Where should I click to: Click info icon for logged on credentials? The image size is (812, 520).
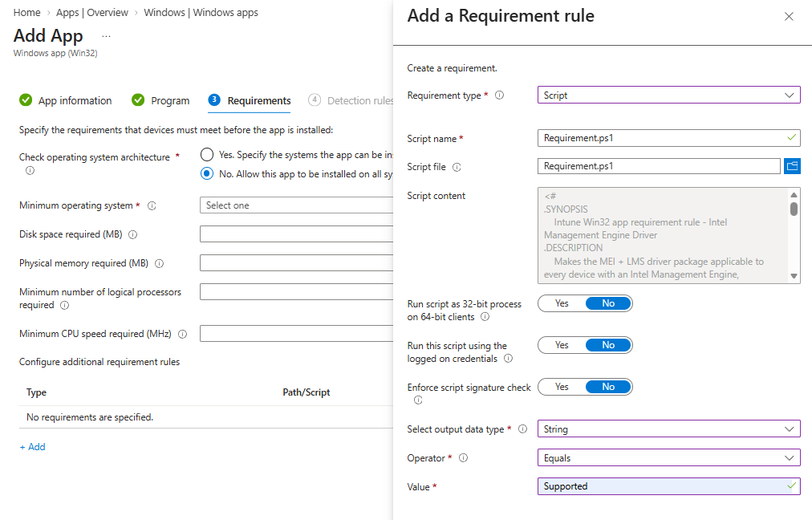pos(509,359)
